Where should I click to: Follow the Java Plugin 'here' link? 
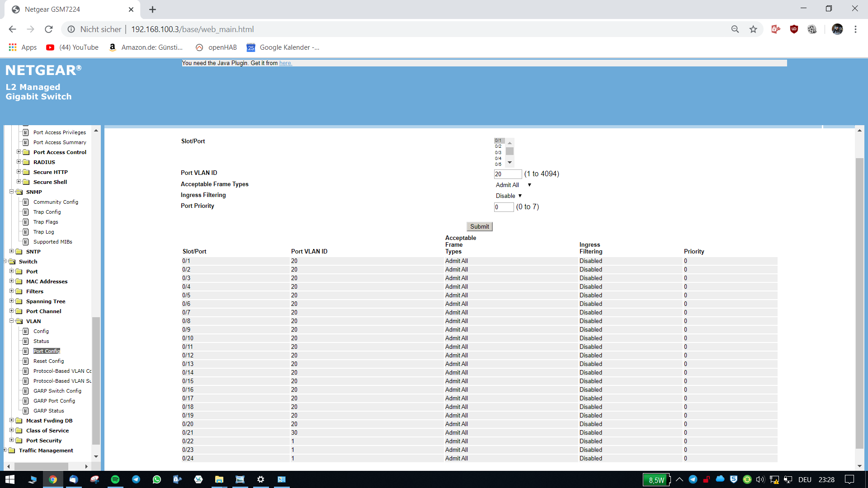click(x=285, y=63)
